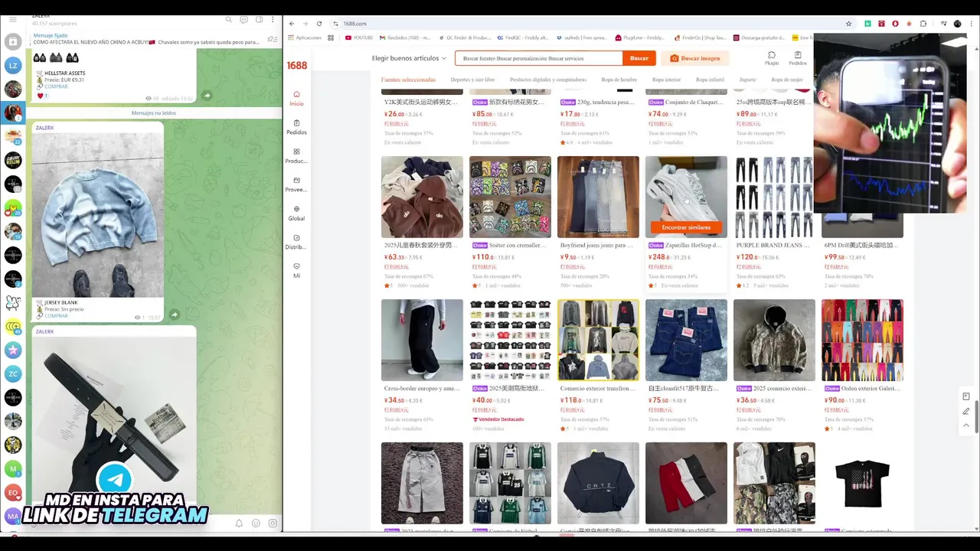
Task: Open pinned messages list icon
Action: [x=273, y=39]
